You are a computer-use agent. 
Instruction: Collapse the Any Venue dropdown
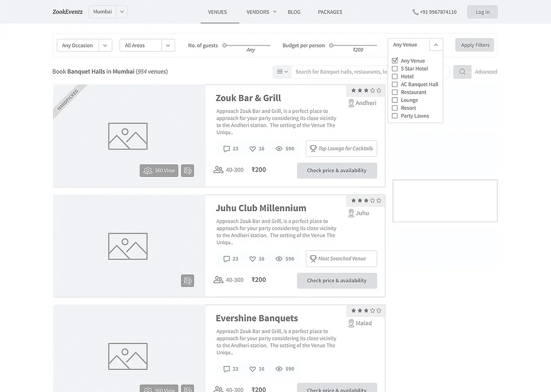436,45
